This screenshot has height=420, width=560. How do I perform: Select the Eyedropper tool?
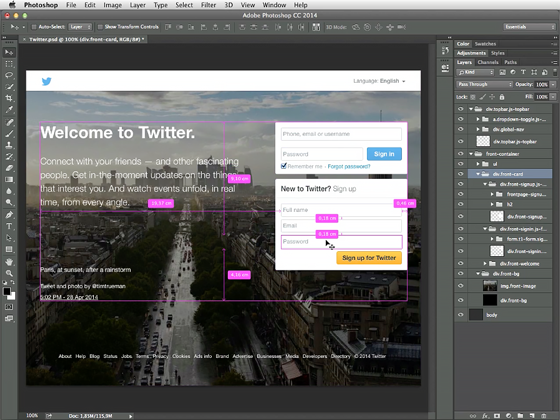pyautogui.click(x=9, y=110)
